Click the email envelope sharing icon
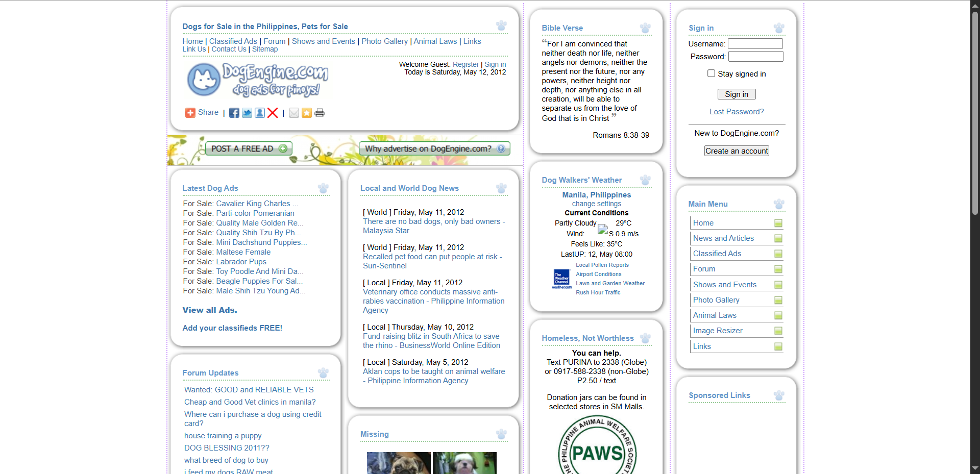 294,113
